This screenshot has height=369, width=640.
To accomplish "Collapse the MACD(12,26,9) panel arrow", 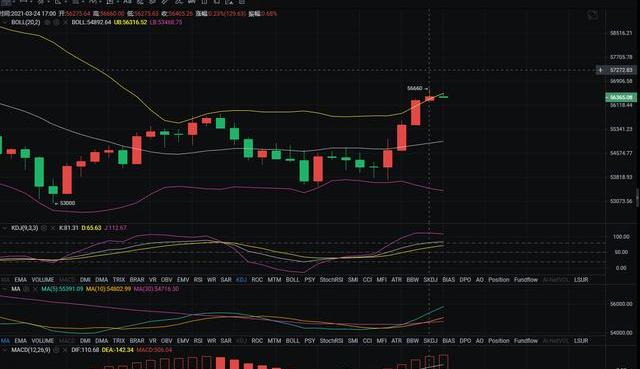I will tap(5, 350).
